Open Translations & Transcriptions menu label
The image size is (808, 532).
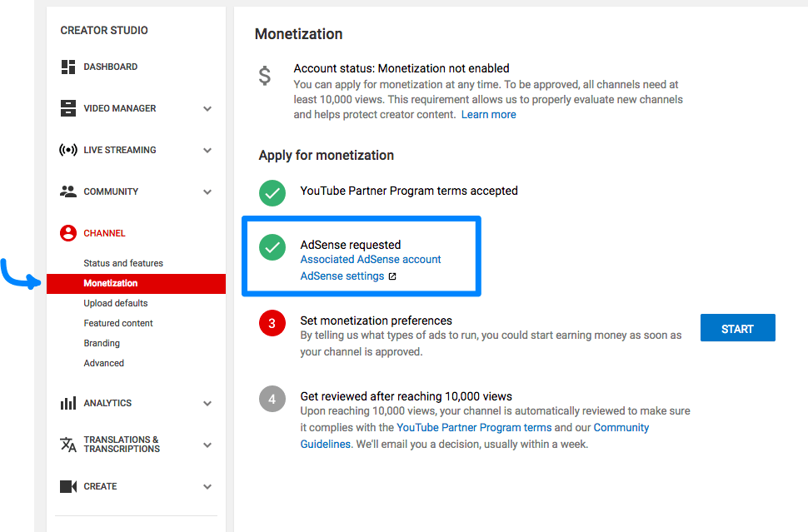[x=122, y=444]
